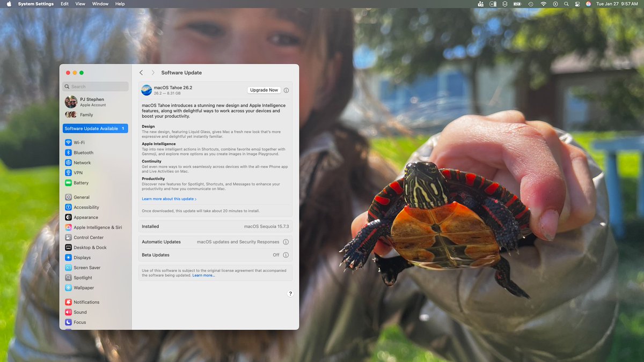Screen dimensions: 644x362
Task: Click the Search field
Action: click(x=96, y=86)
